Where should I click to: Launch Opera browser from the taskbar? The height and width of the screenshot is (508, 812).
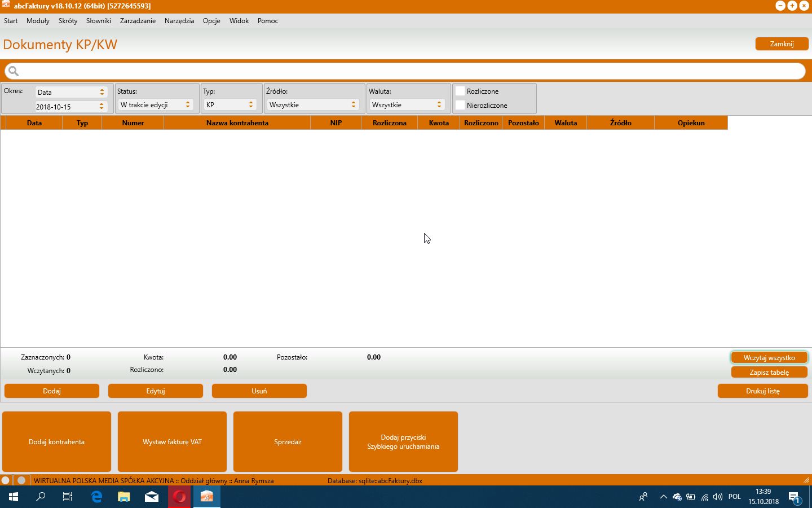179,497
